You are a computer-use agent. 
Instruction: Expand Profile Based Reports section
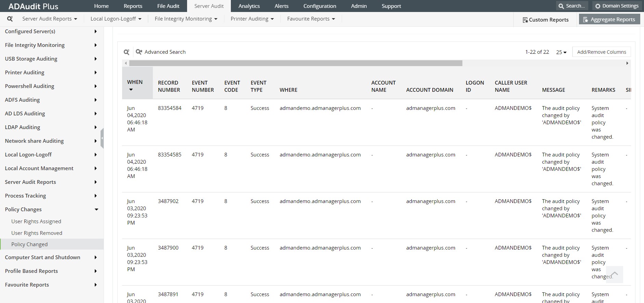[52, 271]
